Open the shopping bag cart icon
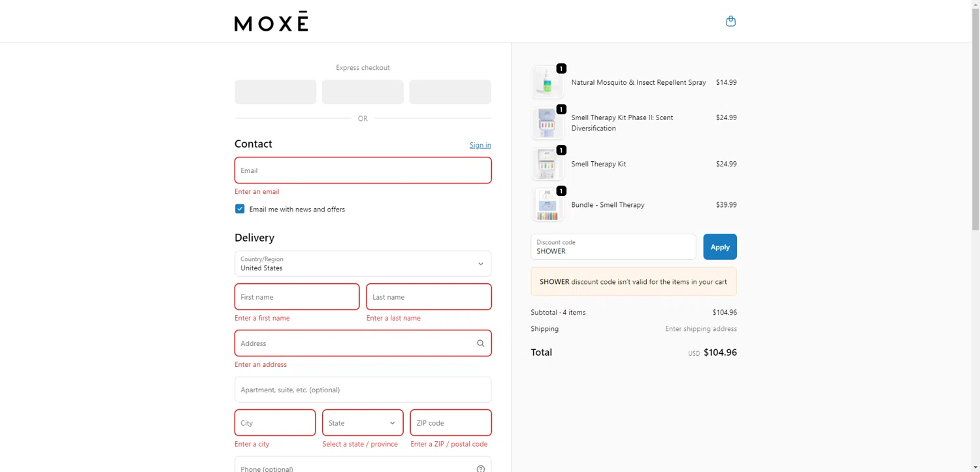 [730, 22]
